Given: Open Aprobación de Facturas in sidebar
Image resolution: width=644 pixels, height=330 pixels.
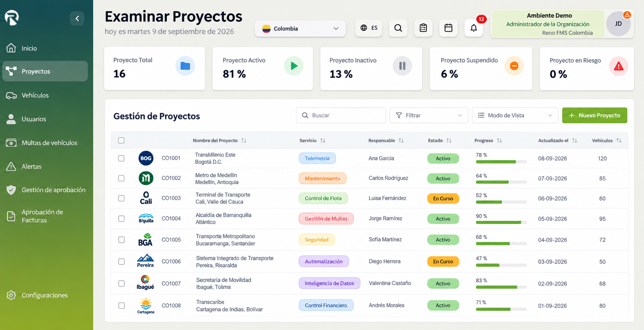Looking at the screenshot, I should pyautogui.click(x=45, y=216).
